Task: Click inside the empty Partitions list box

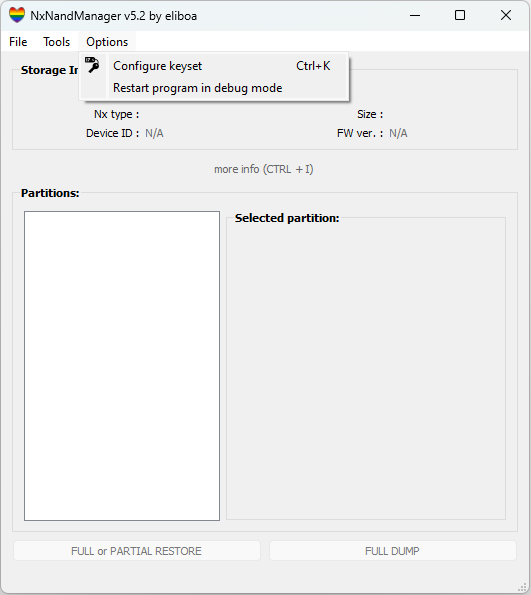Action: point(122,366)
